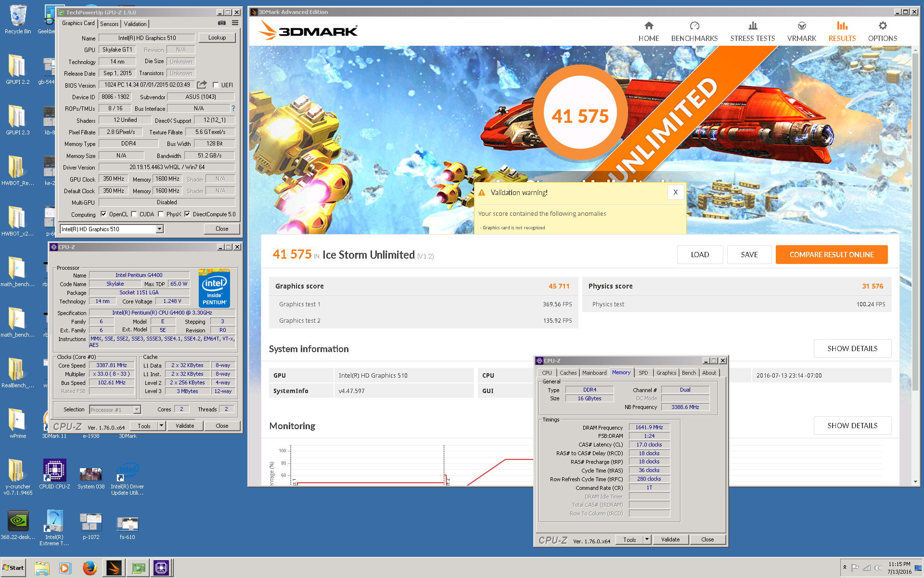Open fs-610 desktop icon
The image size is (924, 578).
pyautogui.click(x=127, y=528)
